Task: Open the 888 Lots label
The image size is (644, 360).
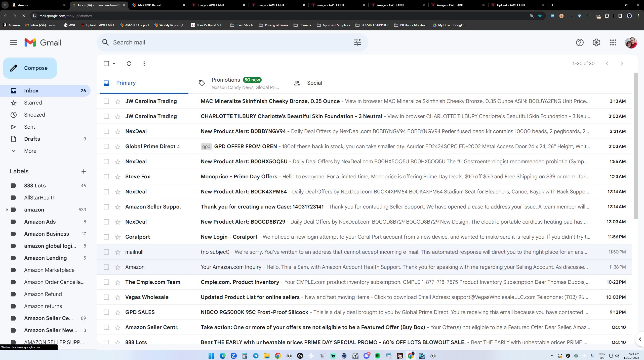Action: click(x=35, y=186)
